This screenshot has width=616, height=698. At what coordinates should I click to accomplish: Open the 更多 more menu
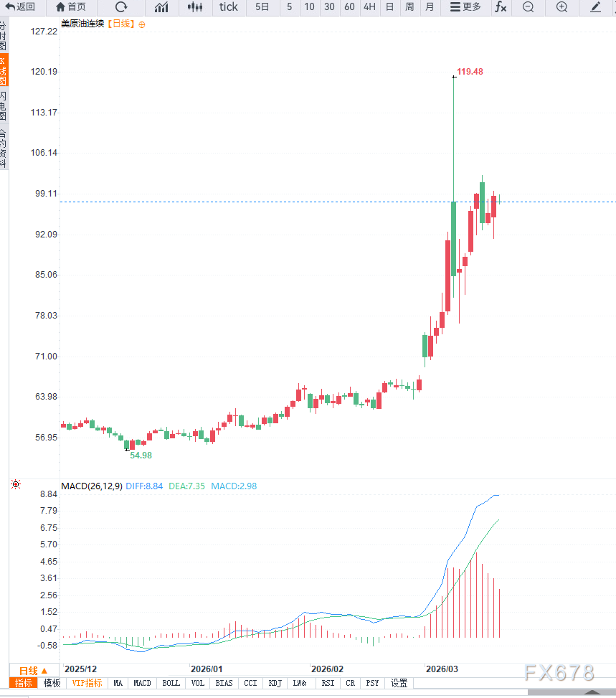pos(465,7)
